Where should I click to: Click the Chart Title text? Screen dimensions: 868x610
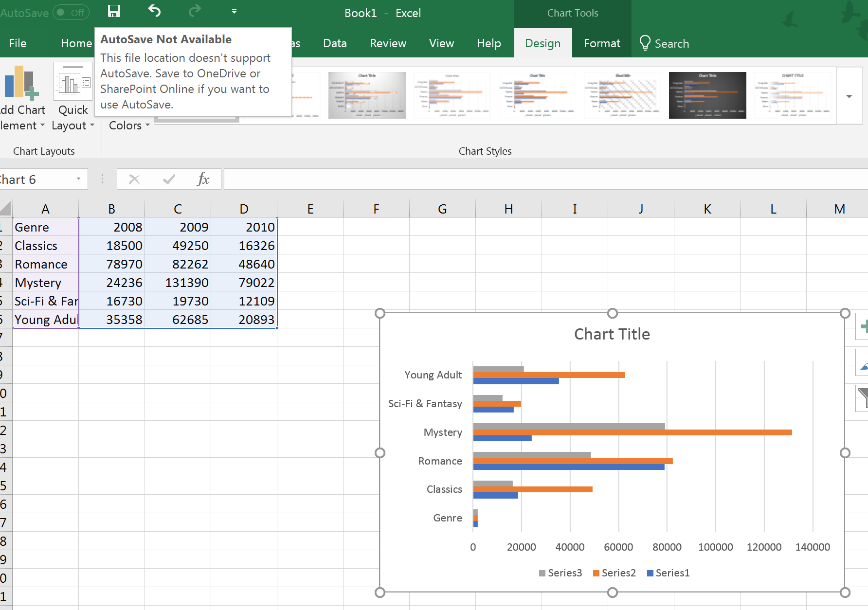point(612,334)
